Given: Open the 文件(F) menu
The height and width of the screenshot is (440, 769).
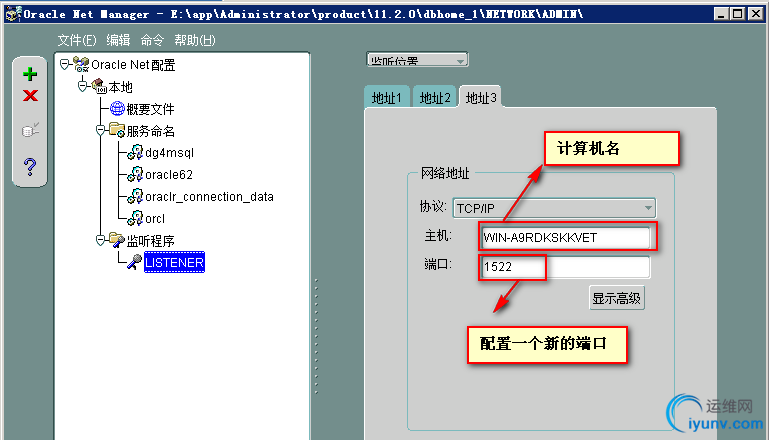Looking at the screenshot, I should (77, 40).
